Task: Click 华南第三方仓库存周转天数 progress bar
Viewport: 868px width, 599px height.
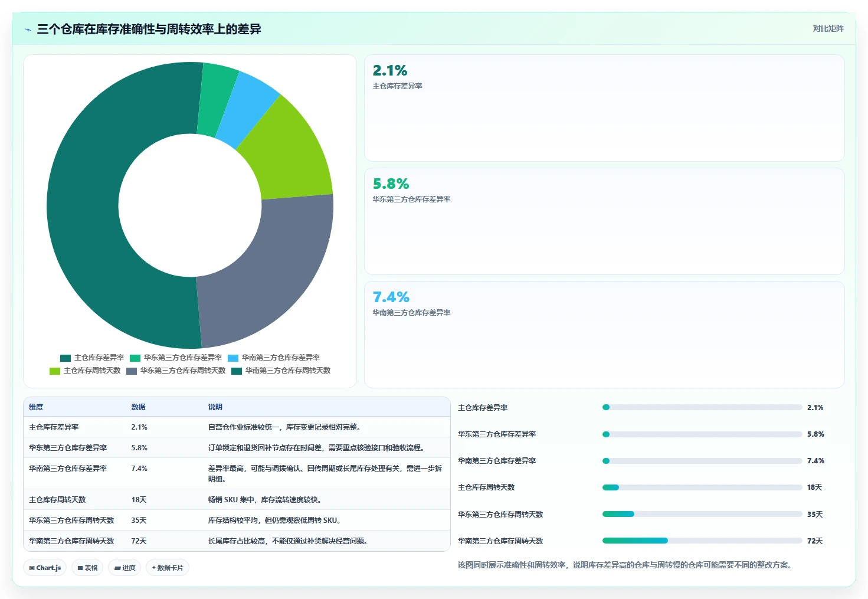Action: click(x=702, y=541)
